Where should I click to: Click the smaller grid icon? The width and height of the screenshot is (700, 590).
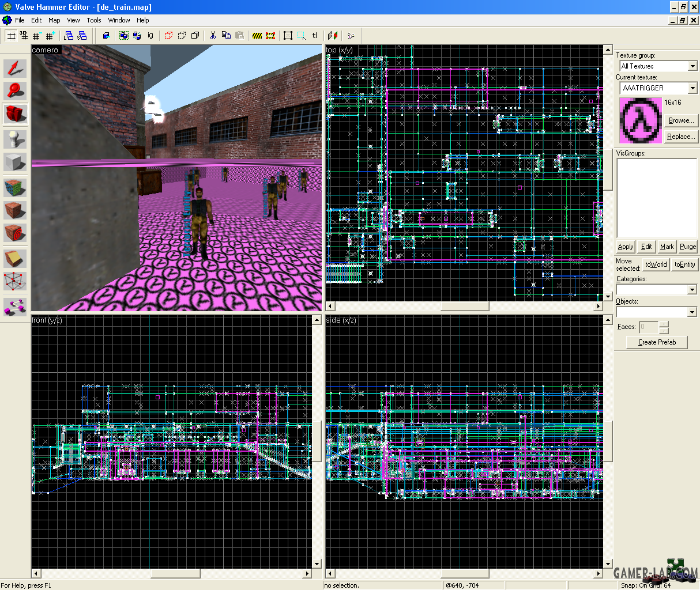tap(36, 36)
